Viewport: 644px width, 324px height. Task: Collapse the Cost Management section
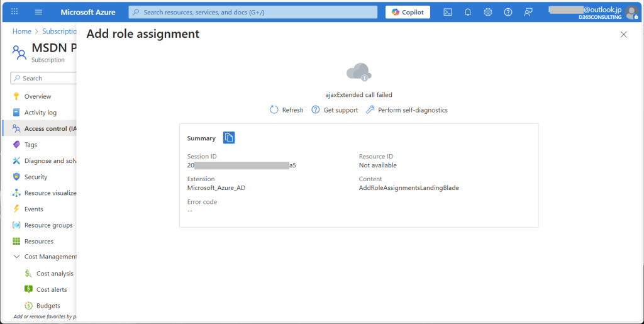pyautogui.click(x=17, y=257)
